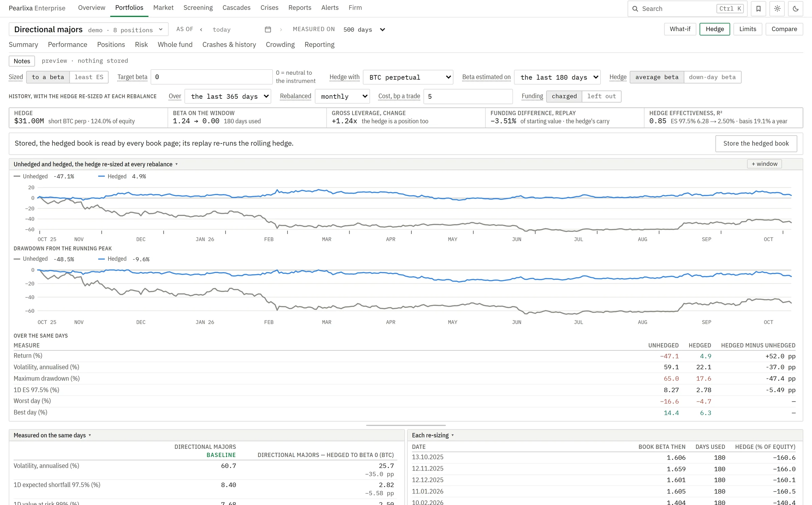812x505 pixels.
Task: Choose 'down-day beta' hedge mode
Action: 712,77
